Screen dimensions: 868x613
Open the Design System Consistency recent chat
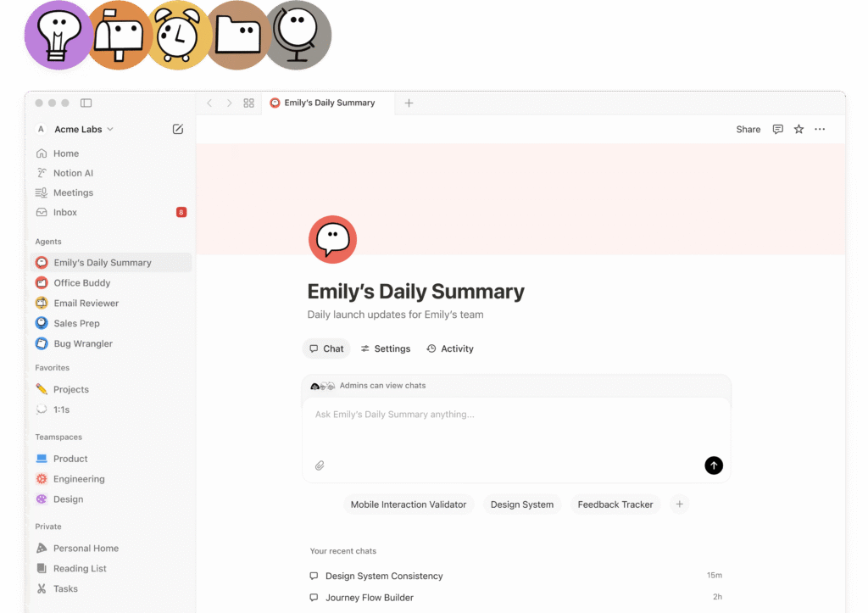coord(384,576)
